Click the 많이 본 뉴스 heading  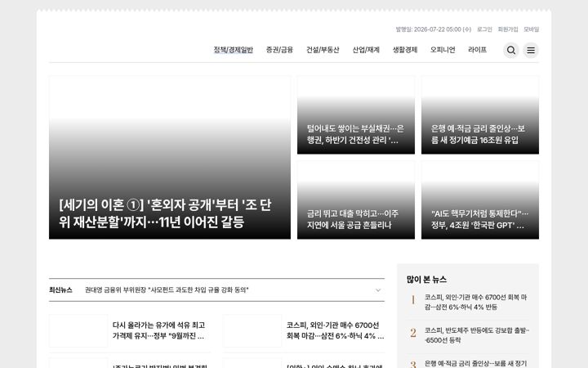[426, 280]
